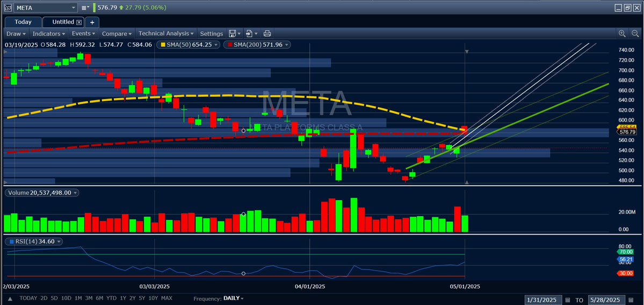The width and height of the screenshot is (644, 305).
Task: Open the list menu icon next to symbol box
Action: tap(85, 8)
